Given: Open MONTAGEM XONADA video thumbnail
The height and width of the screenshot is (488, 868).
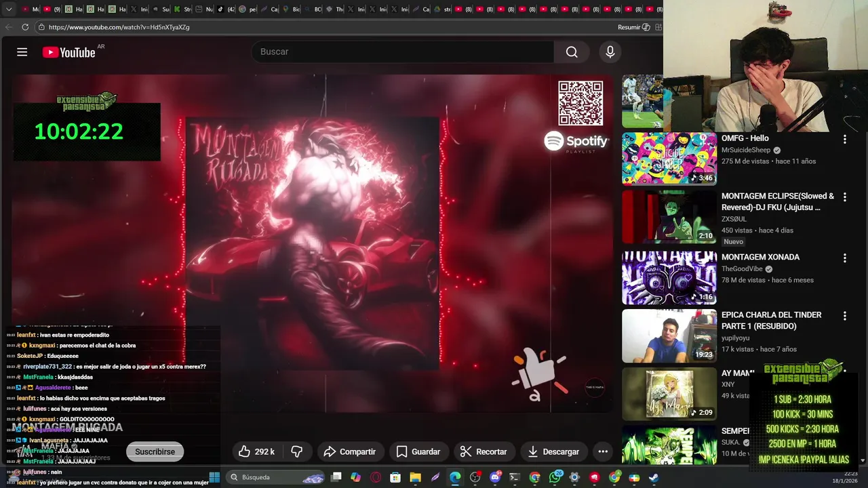Looking at the screenshot, I should pyautogui.click(x=669, y=278).
